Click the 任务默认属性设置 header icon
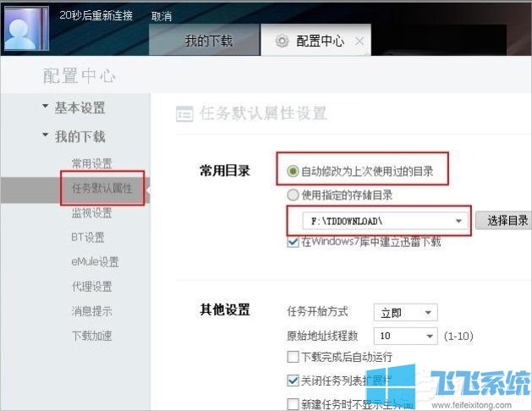Screen dimensions: 532x411 (184, 114)
